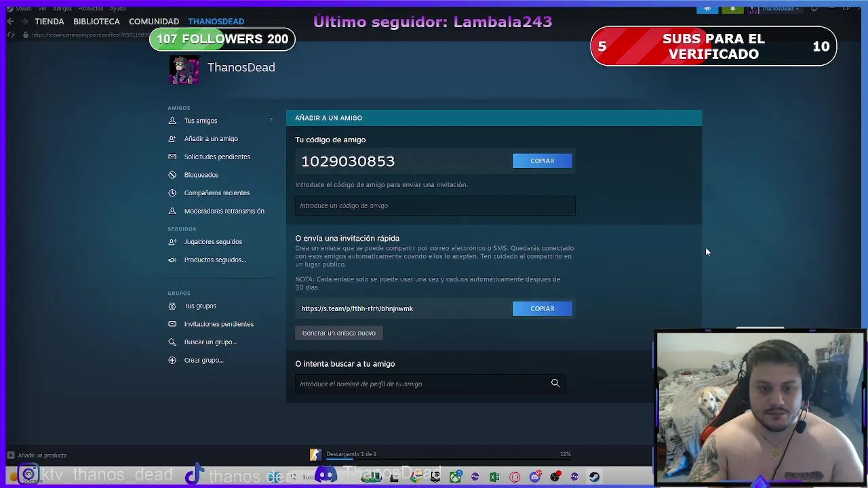Open the Xbox app on the taskbar
Image resolution: width=868 pixels, height=488 pixels.
pos(456,476)
